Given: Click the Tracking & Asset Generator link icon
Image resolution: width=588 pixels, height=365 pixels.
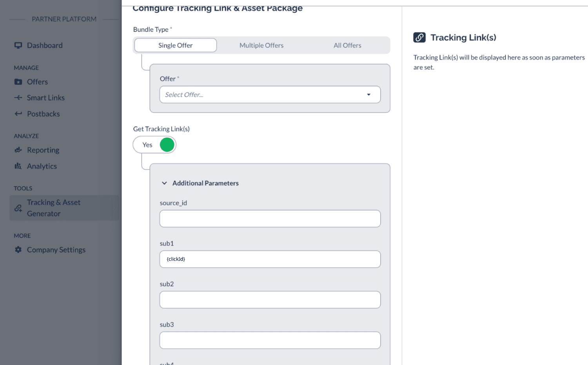Looking at the screenshot, I should tap(18, 208).
